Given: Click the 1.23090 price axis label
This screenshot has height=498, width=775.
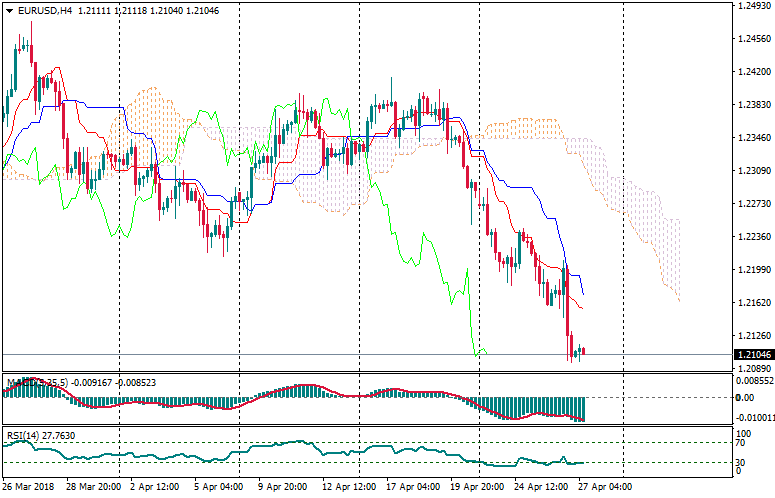Looking at the screenshot, I should coord(752,171).
